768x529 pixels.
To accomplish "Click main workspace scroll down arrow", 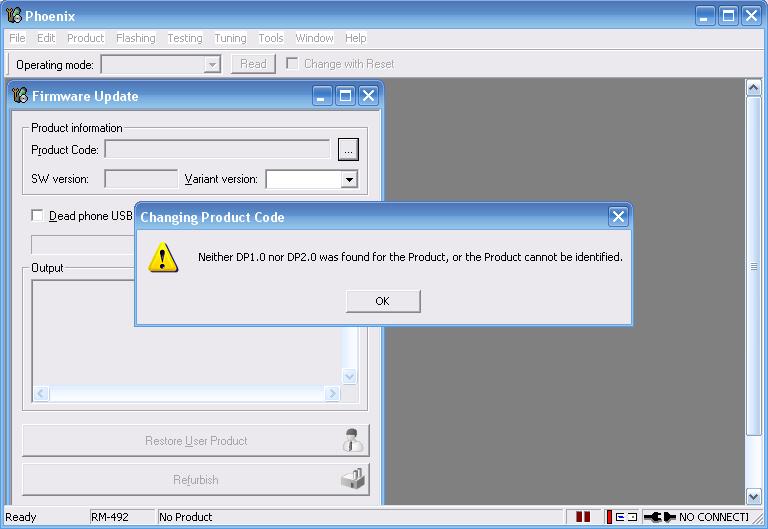I will (753, 497).
